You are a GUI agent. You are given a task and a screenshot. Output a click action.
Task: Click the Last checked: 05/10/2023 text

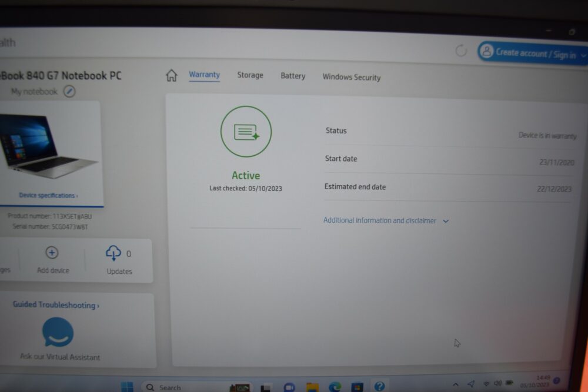tap(246, 189)
